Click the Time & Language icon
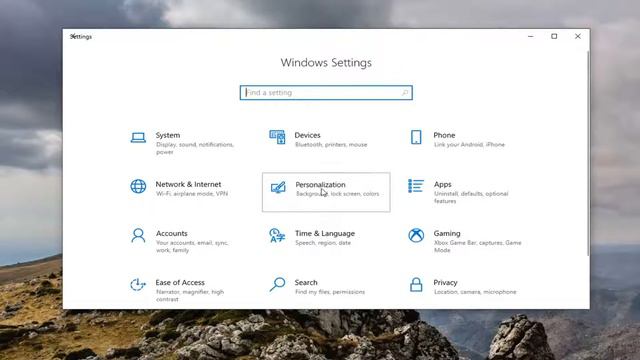This screenshot has height=360, width=640. (277, 236)
